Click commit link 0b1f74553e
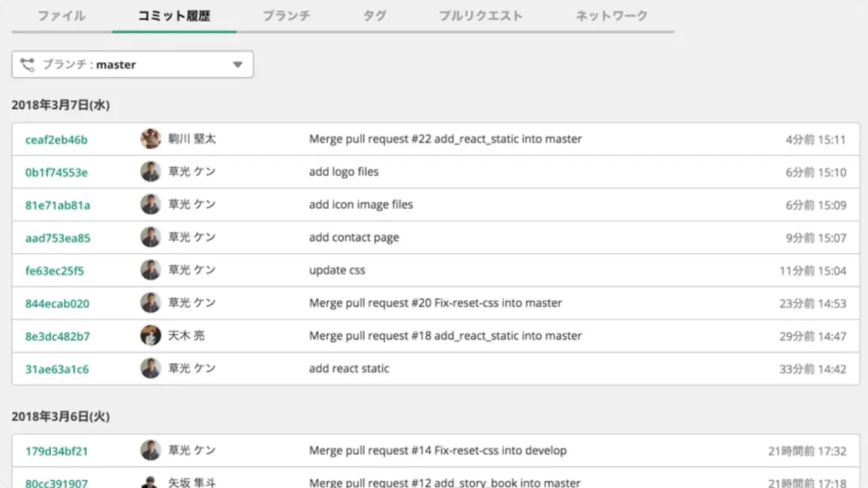Image resolution: width=868 pixels, height=488 pixels. coord(56,171)
